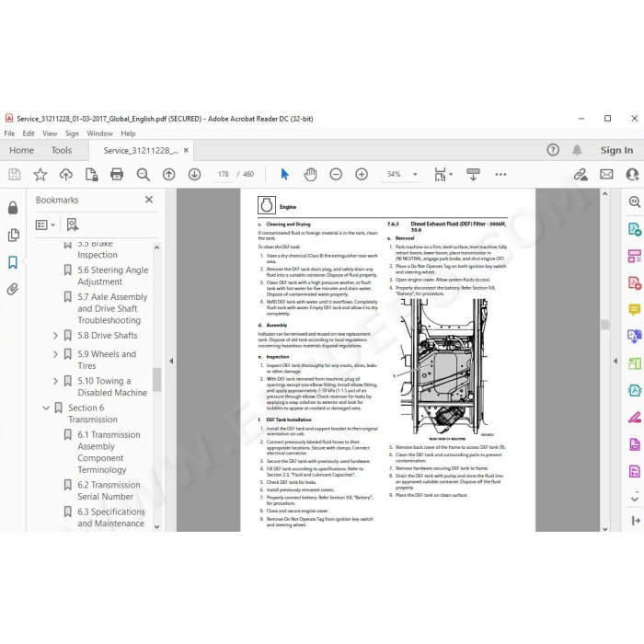This screenshot has width=644, height=644.
Task: Open Comment tool speech bubble icon
Action: (635, 309)
